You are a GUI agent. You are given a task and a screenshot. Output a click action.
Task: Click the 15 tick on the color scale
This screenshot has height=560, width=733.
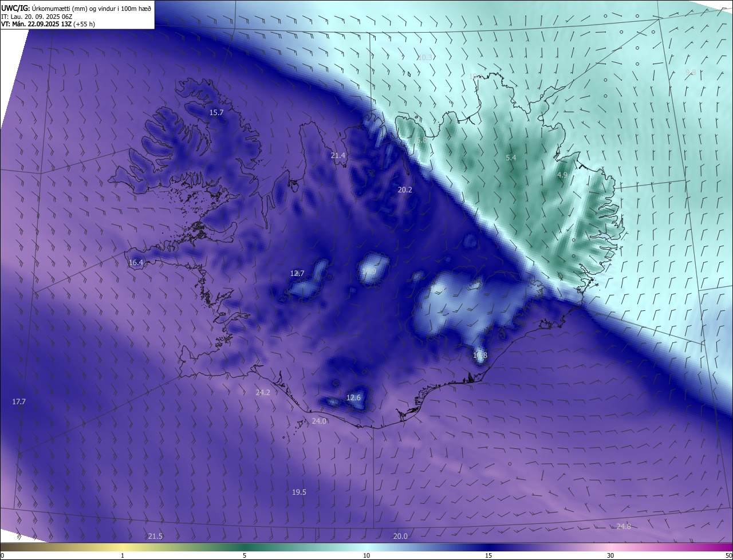[488, 555]
